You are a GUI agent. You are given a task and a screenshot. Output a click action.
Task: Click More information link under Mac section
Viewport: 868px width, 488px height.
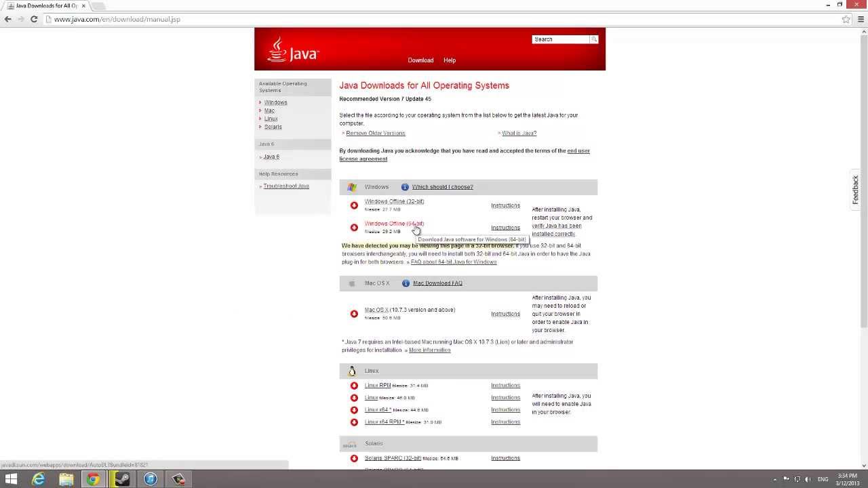point(430,350)
